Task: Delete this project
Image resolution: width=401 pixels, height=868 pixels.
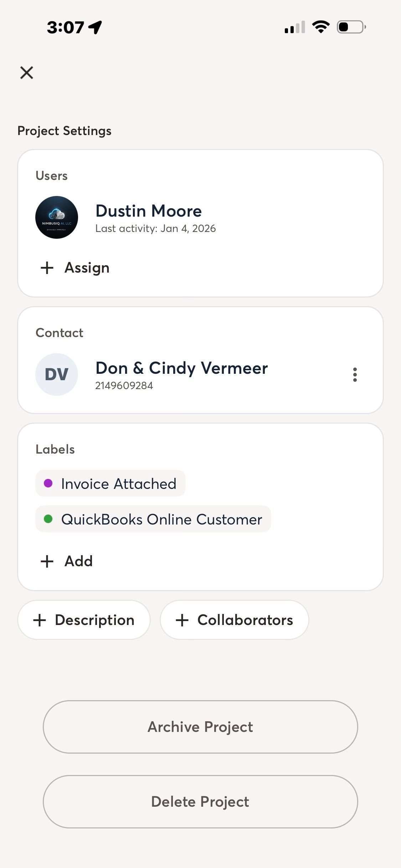Action: pos(200,802)
